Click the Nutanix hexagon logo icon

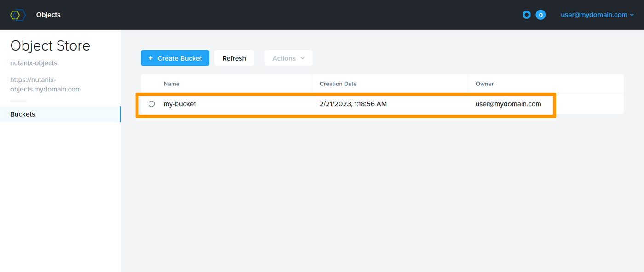tap(17, 15)
